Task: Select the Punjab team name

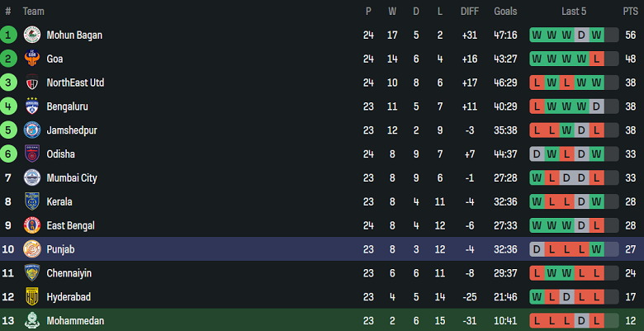Action: click(x=61, y=248)
